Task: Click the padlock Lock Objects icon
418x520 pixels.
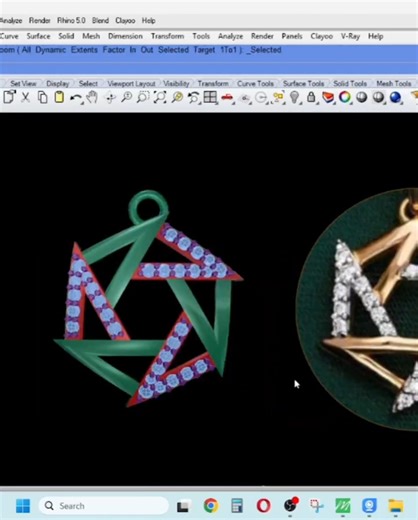Action: coord(311,97)
